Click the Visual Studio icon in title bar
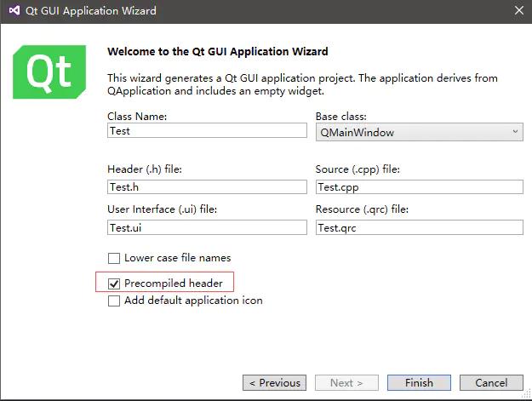 (x=14, y=10)
